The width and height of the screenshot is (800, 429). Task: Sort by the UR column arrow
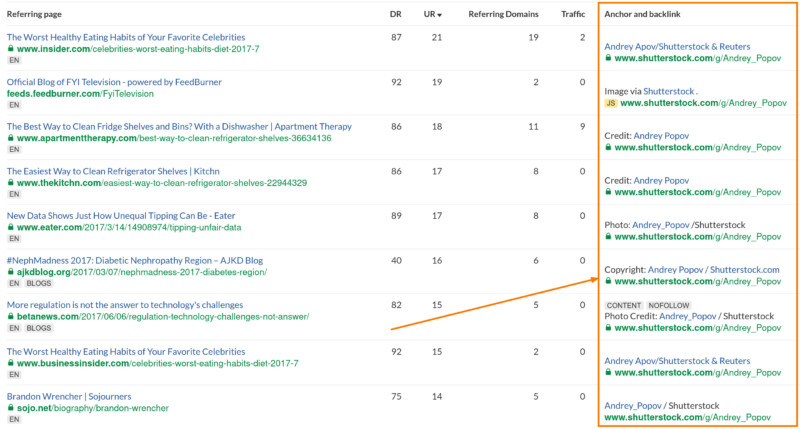(440, 15)
